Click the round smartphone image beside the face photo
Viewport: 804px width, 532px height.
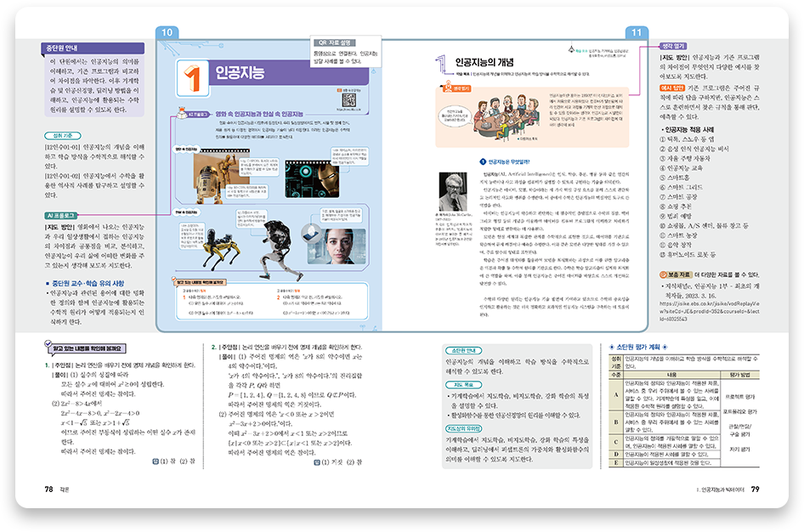pos(311,235)
